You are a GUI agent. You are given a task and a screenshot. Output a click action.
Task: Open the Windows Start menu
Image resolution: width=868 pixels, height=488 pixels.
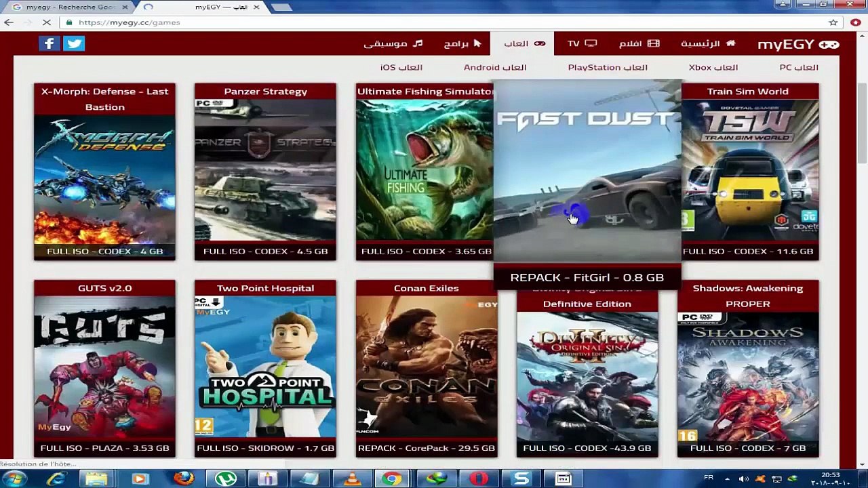pyautogui.click(x=14, y=479)
